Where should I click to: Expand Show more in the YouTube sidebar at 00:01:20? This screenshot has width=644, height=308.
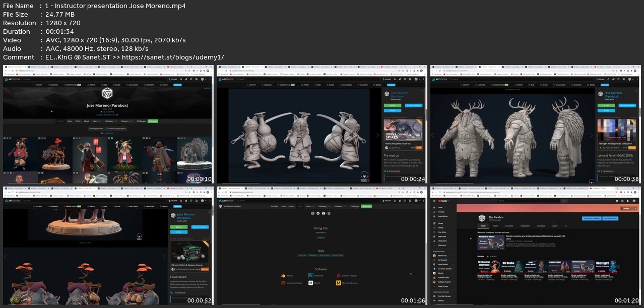[x=442, y=245]
